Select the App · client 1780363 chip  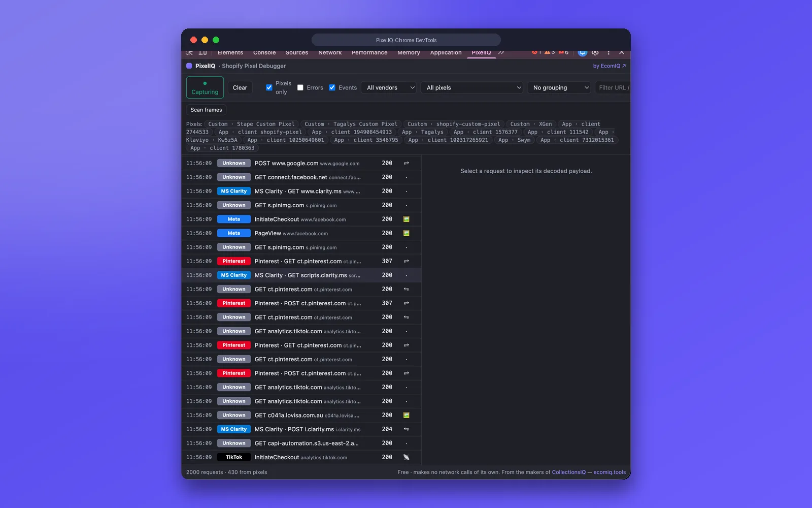[x=222, y=148]
